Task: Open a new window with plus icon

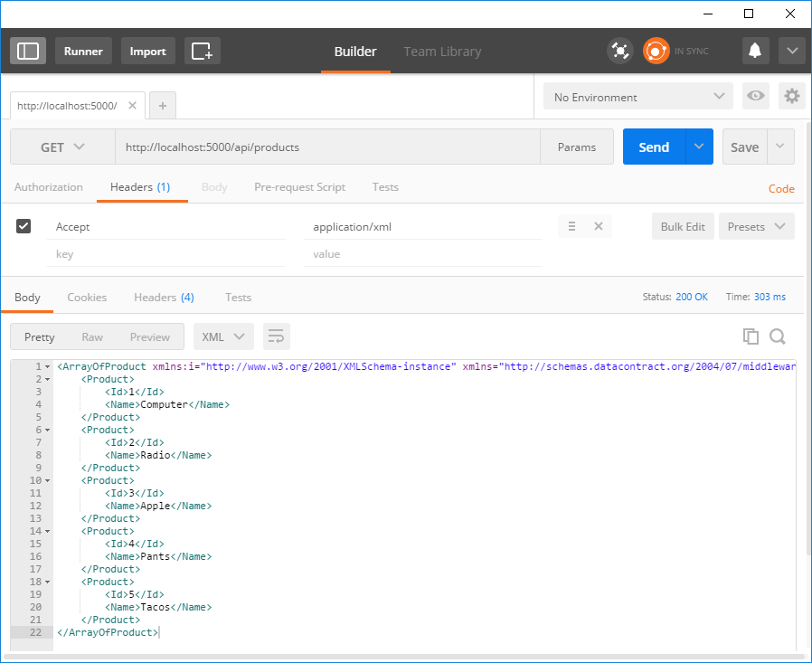Action: [x=202, y=52]
